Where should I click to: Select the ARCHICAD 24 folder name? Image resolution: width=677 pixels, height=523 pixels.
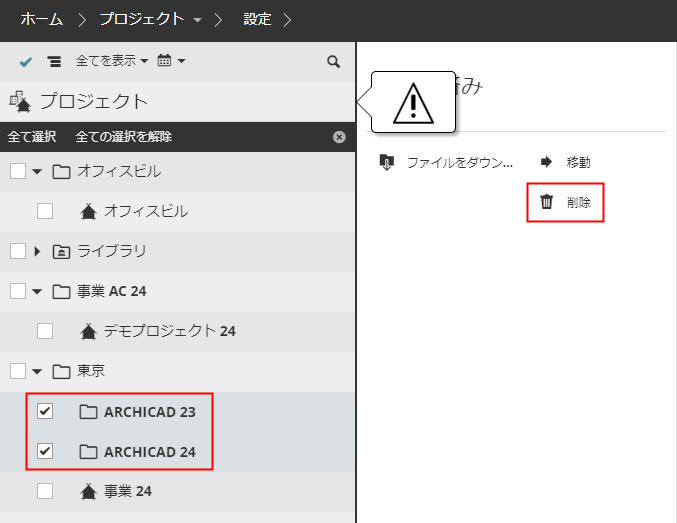click(150, 452)
